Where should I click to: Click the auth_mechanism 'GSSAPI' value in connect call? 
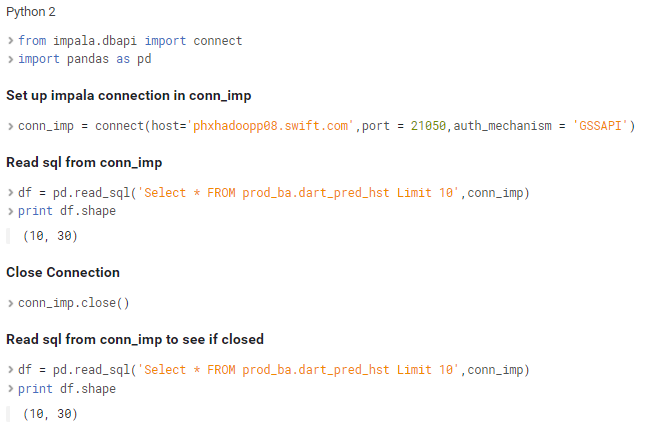(601, 127)
